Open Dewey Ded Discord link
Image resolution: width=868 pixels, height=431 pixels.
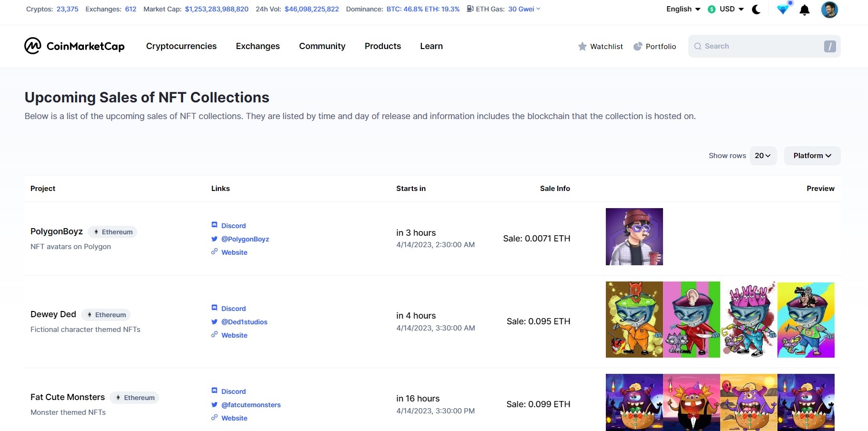click(x=234, y=309)
